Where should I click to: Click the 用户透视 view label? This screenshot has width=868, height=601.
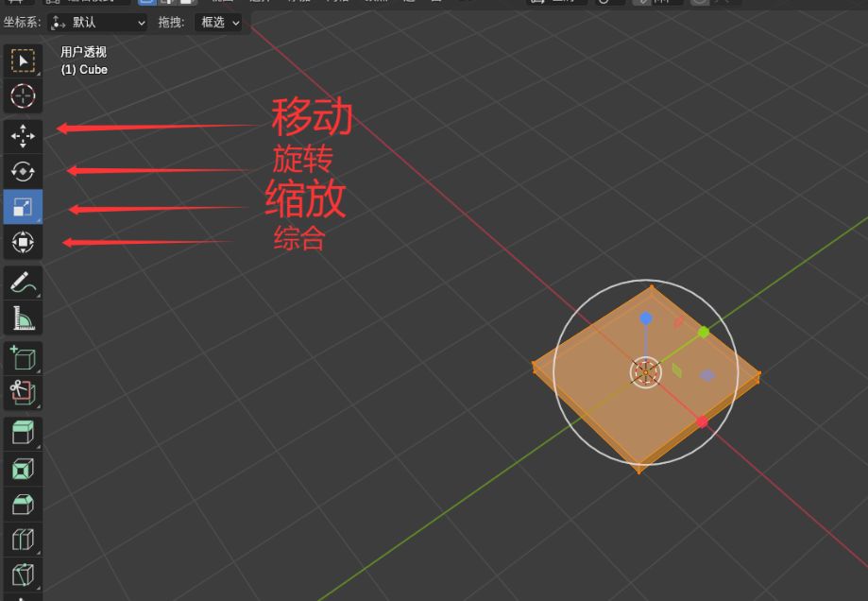pyautogui.click(x=84, y=52)
